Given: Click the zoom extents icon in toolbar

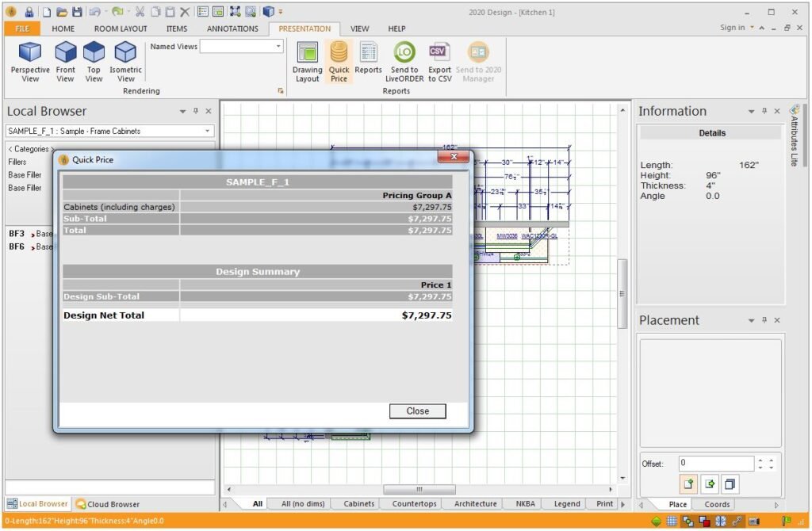Looking at the screenshot, I should (x=235, y=11).
